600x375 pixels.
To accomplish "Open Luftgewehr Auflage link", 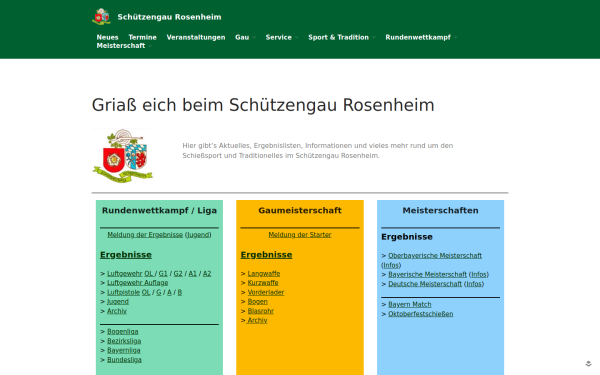I will click(137, 282).
